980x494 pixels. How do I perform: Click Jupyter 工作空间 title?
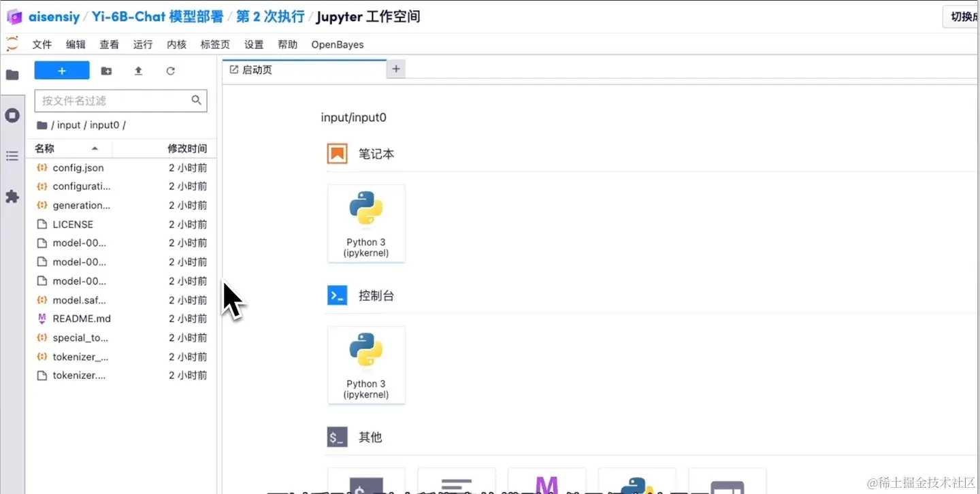point(368,16)
